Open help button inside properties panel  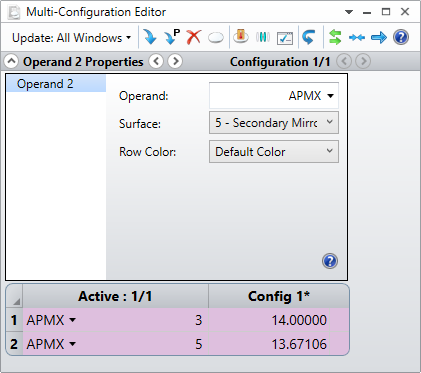point(330,261)
